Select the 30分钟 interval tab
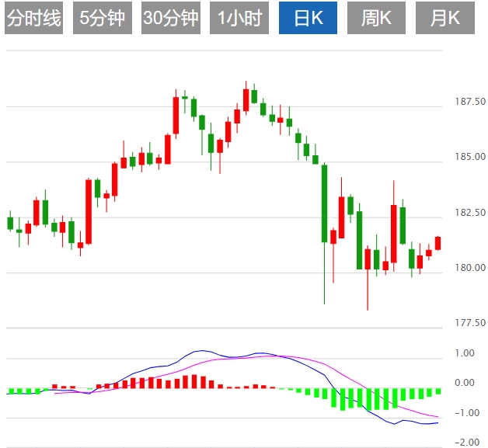This screenshot has height=448, width=488. [x=171, y=18]
